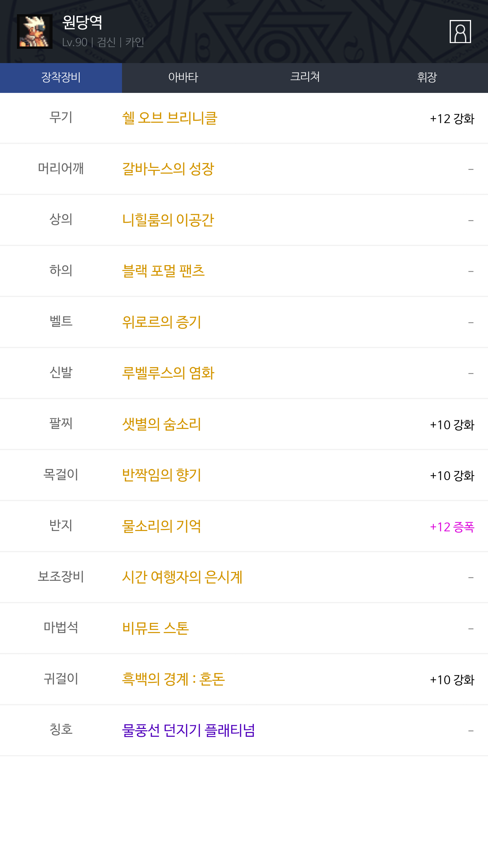Open top armor 니힐룸의 이공간

[x=168, y=220]
